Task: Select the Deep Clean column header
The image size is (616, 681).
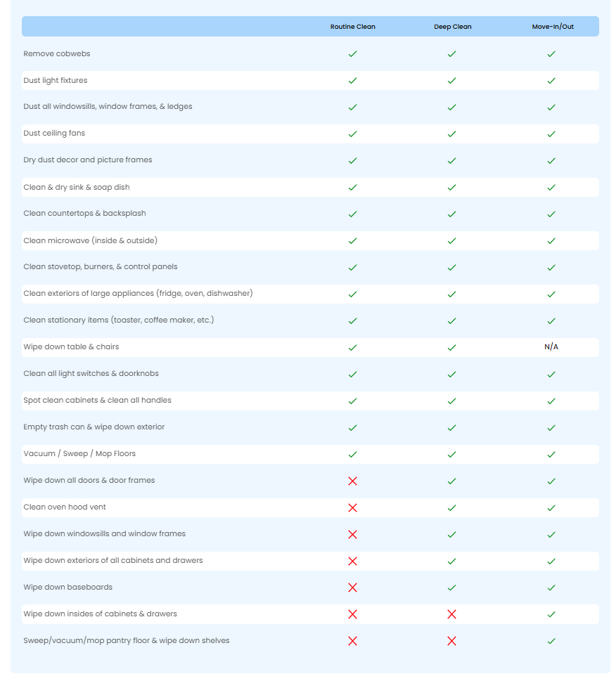Action: [x=452, y=27]
